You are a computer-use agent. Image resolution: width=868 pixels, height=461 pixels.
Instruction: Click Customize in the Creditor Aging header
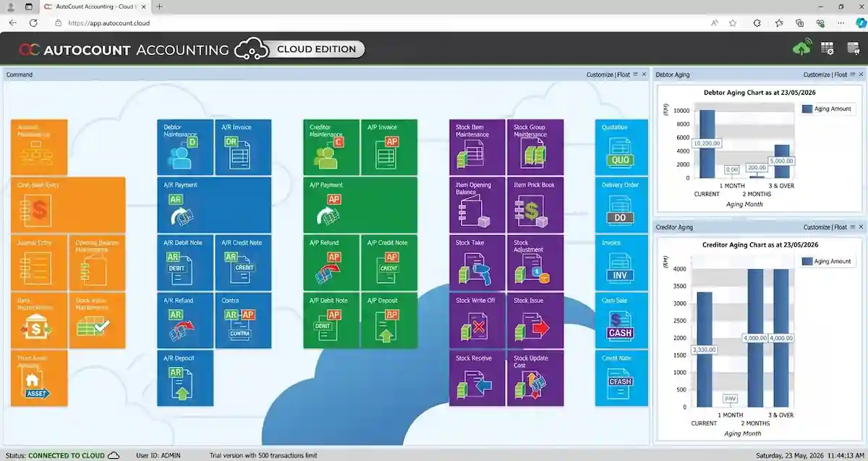[x=817, y=227]
